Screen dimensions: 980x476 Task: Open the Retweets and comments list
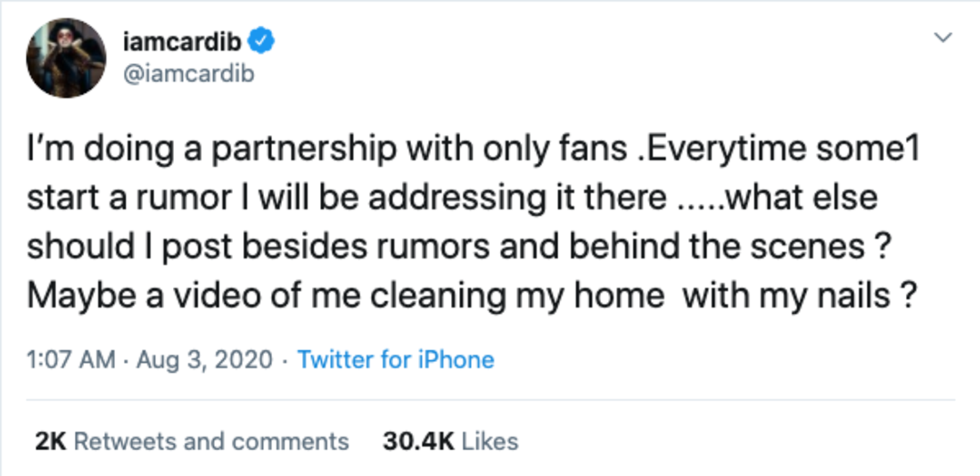tap(211, 442)
